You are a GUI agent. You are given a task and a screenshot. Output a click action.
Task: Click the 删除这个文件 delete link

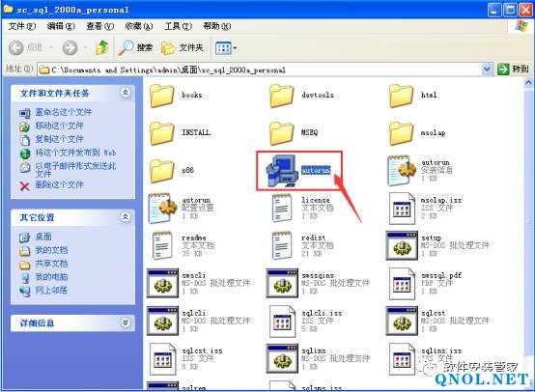coord(59,185)
